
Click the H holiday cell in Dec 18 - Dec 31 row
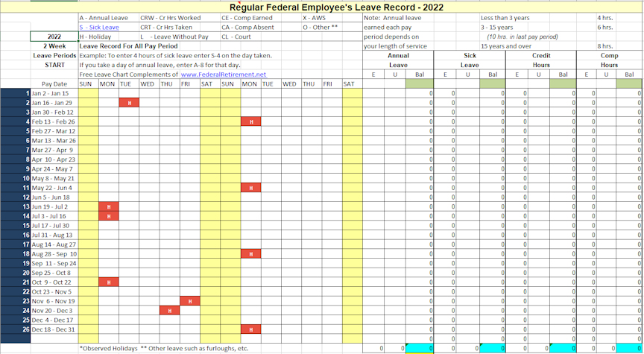pyautogui.click(x=251, y=329)
